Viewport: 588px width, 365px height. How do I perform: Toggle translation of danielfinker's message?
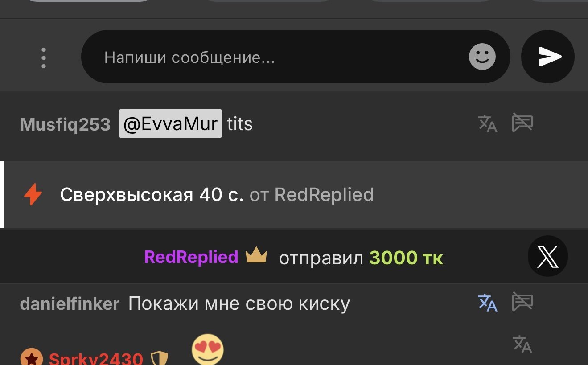pyautogui.click(x=487, y=303)
